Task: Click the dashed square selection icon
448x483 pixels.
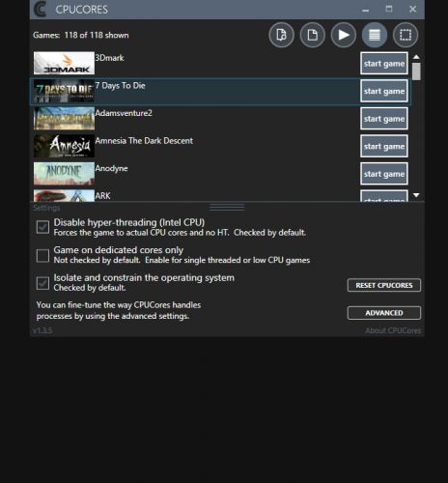Action: coord(406,35)
